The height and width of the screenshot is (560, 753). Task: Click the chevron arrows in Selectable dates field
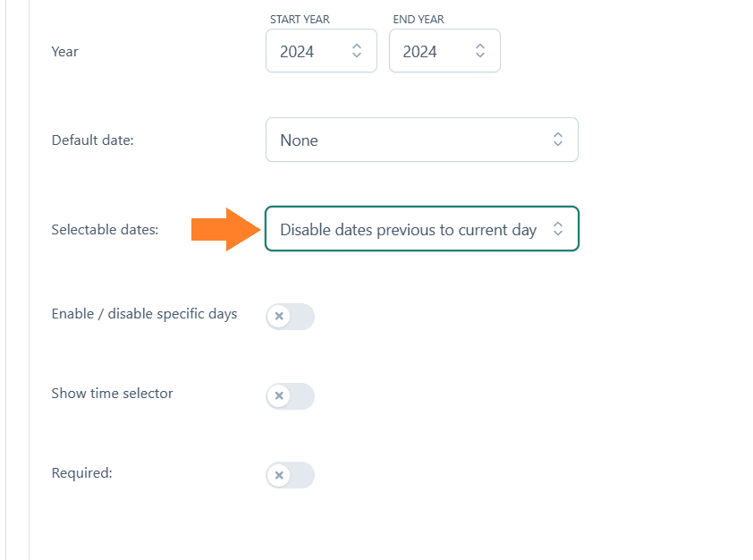[557, 229]
